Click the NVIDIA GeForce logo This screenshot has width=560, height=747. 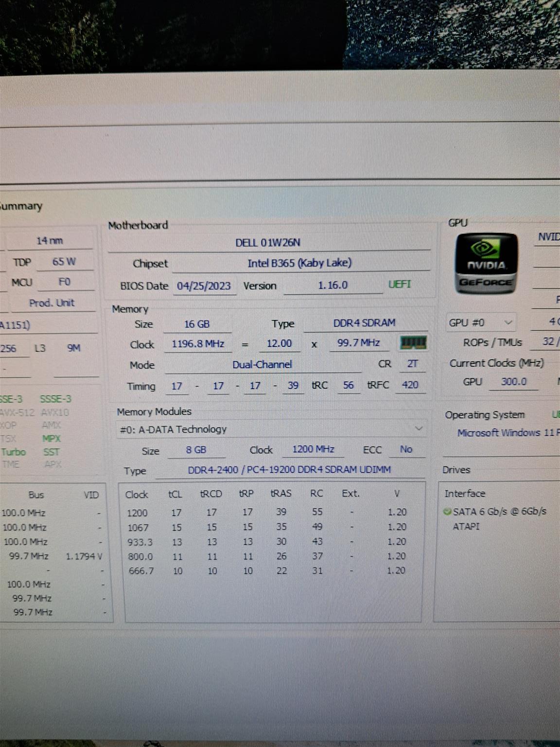pos(486,264)
